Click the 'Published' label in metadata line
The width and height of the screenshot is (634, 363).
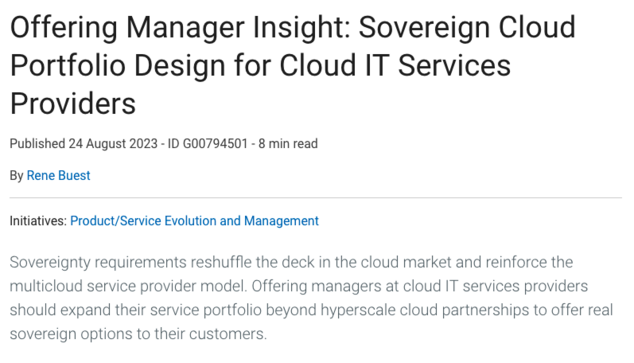tap(37, 144)
